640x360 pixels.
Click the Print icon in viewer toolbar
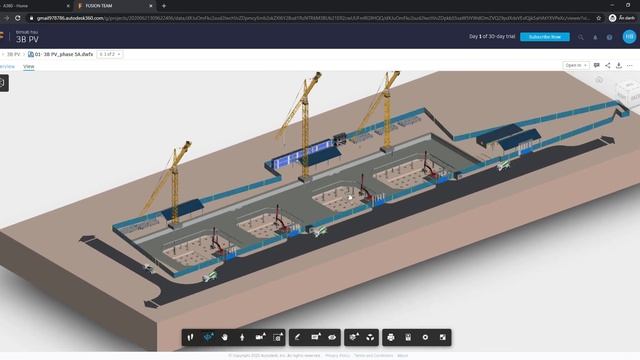point(391,337)
